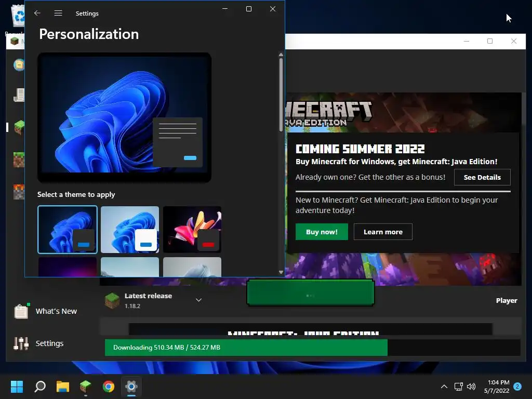This screenshot has height=399, width=532.
Task: Open File Explorer from the taskbar
Action: pos(63,387)
